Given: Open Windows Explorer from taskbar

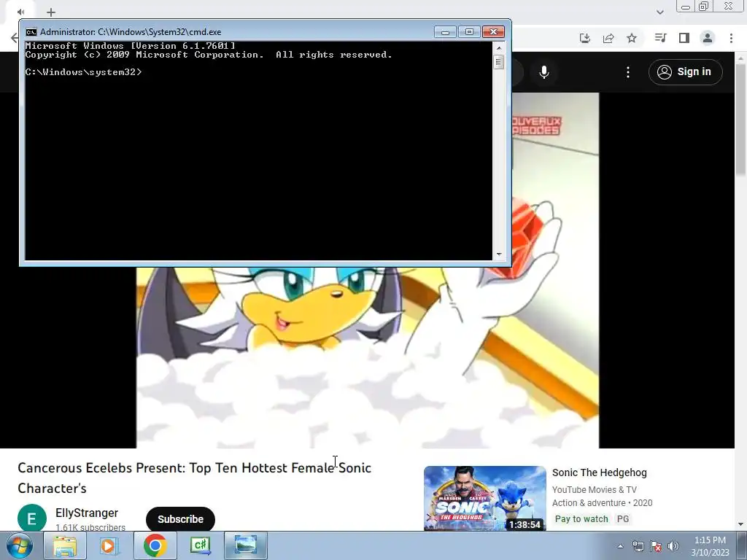Looking at the screenshot, I should (x=65, y=545).
